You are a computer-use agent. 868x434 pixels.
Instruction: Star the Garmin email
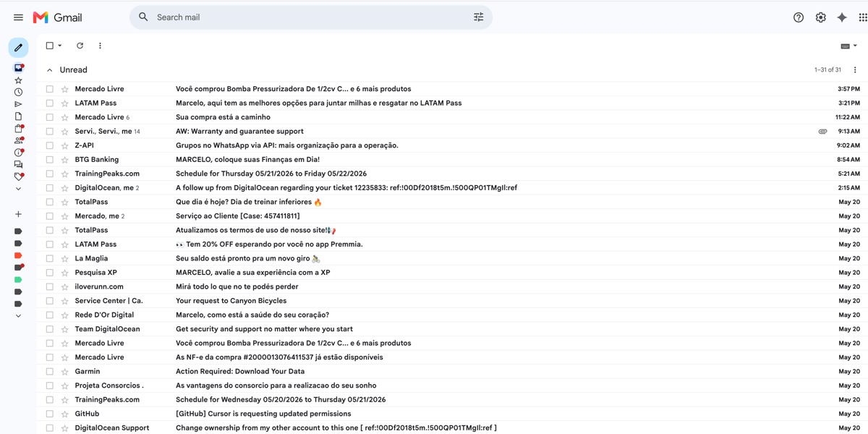[64, 372]
